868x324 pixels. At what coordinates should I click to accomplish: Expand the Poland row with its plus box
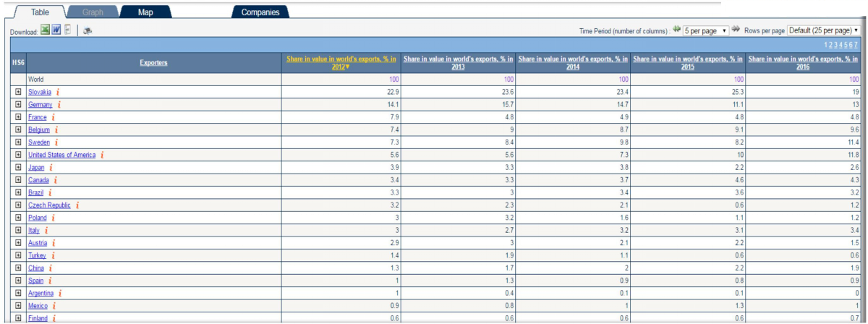[x=18, y=218]
